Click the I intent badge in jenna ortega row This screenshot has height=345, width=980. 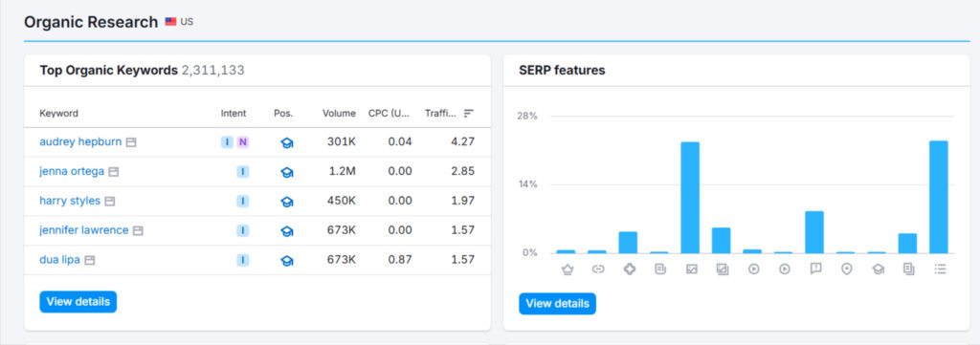pyautogui.click(x=242, y=172)
